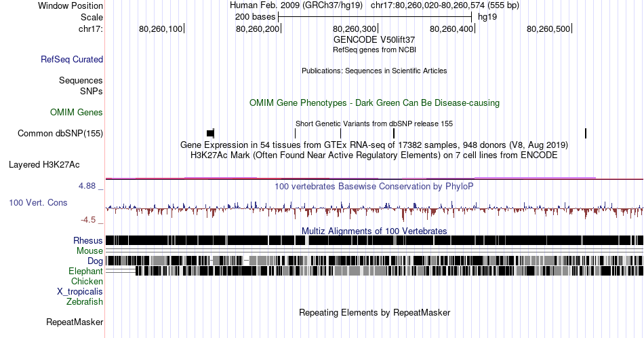Click the chr17: ruler label
Screen dimensions: 644x338
[x=91, y=29]
